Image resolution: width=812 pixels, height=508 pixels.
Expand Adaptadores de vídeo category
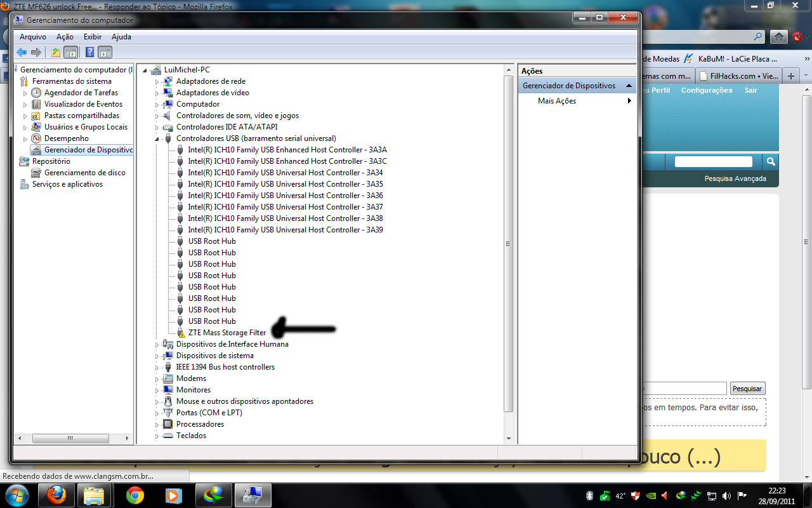157,93
